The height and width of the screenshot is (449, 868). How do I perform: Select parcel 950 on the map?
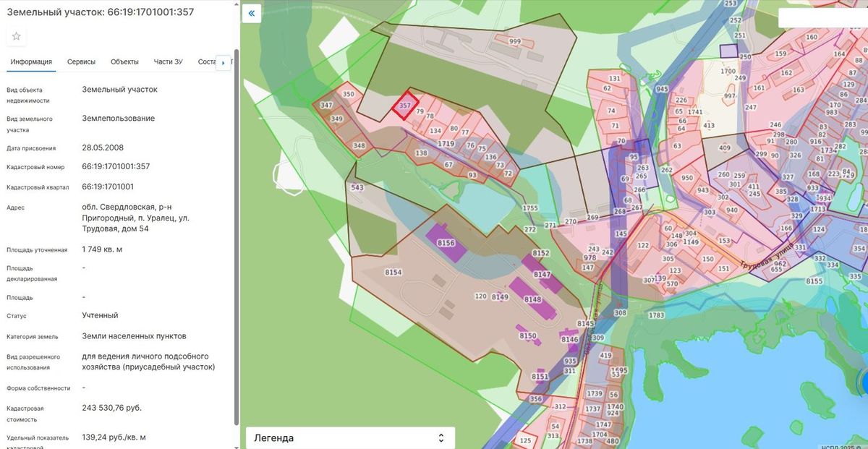tap(687, 178)
